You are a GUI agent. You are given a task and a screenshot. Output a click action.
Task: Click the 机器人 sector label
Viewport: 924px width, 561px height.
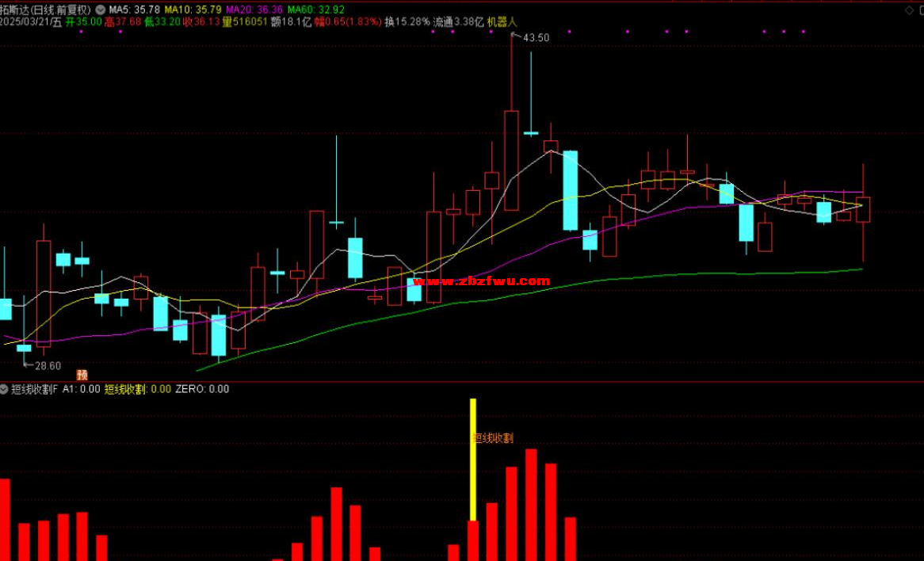502,22
